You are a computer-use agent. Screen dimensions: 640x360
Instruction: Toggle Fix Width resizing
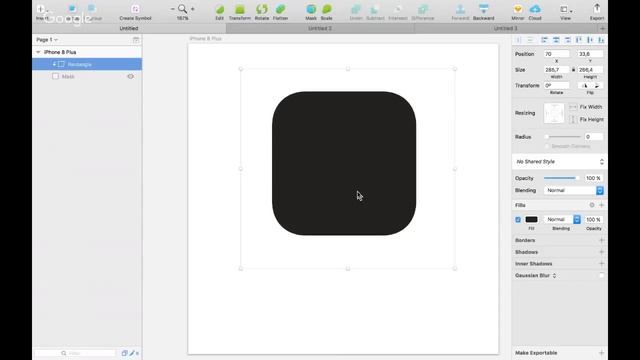pos(573,107)
